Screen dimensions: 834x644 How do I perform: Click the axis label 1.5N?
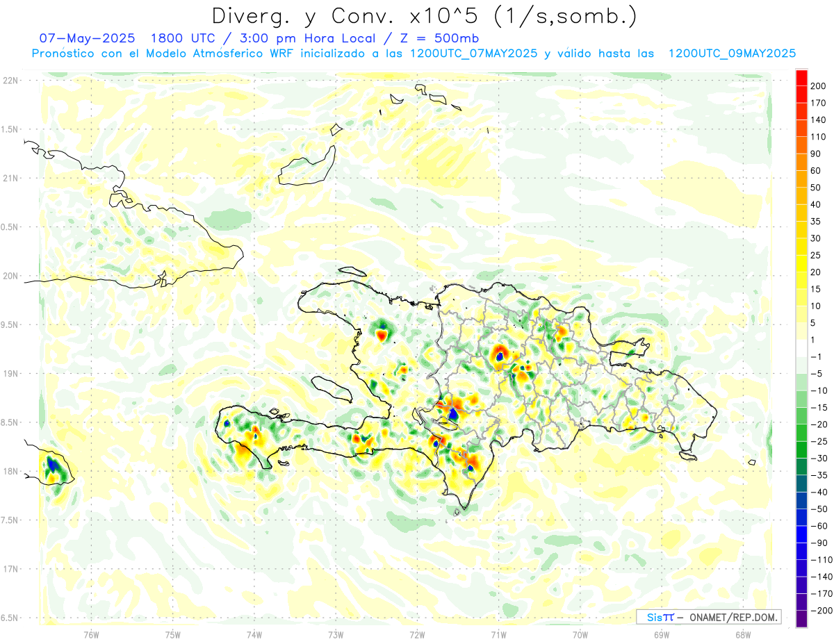[x=10, y=129]
